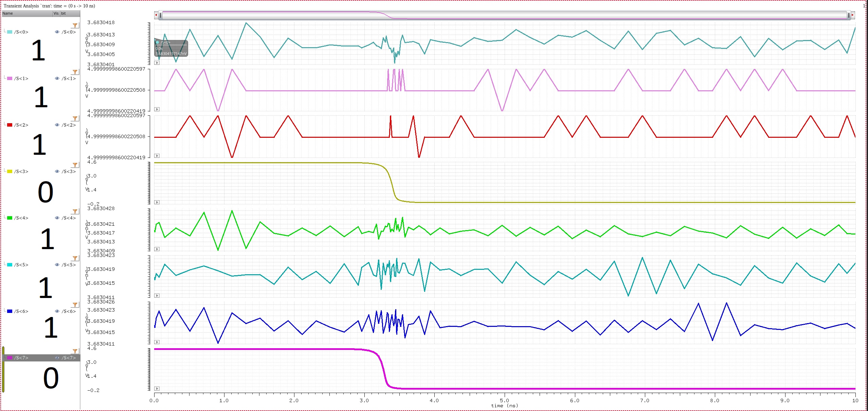Toggle the /S<7> visibility eye icon
Viewport: 868px width, 411px height.
tap(57, 358)
